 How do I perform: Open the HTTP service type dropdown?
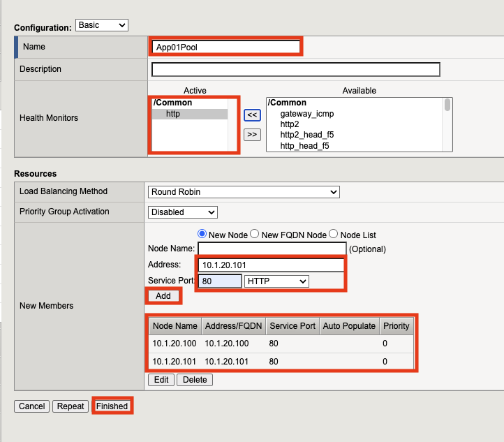[x=276, y=281]
